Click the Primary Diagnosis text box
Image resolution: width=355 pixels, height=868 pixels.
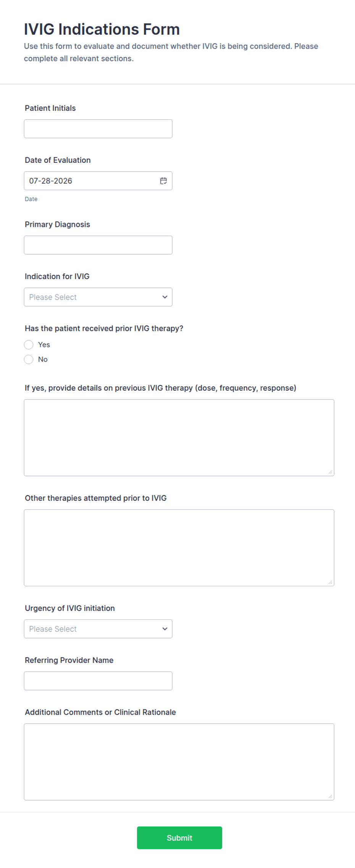pos(98,245)
